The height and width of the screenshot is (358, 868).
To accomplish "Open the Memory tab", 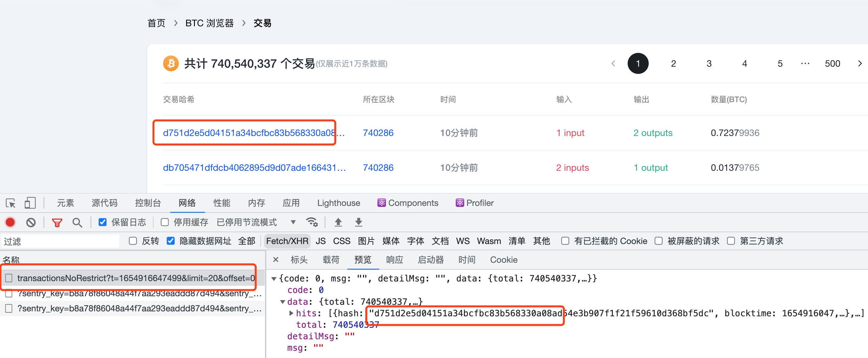I will [256, 203].
